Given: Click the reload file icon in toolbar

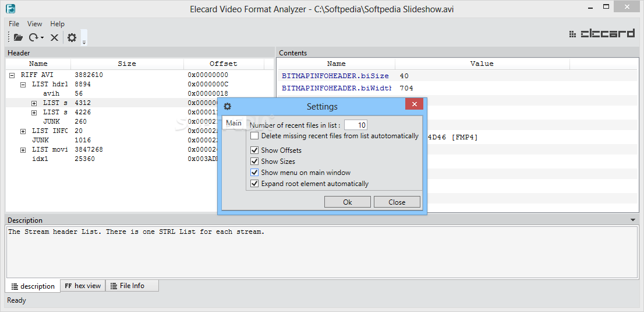Looking at the screenshot, I should point(33,37).
